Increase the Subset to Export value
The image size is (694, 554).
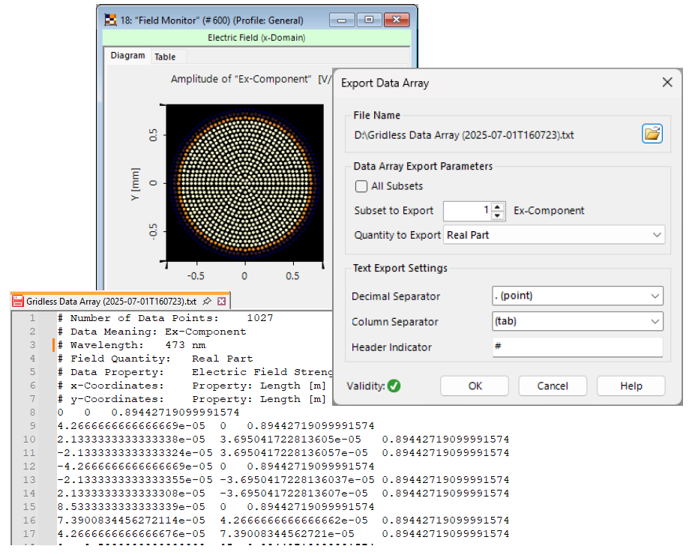pyautogui.click(x=499, y=206)
